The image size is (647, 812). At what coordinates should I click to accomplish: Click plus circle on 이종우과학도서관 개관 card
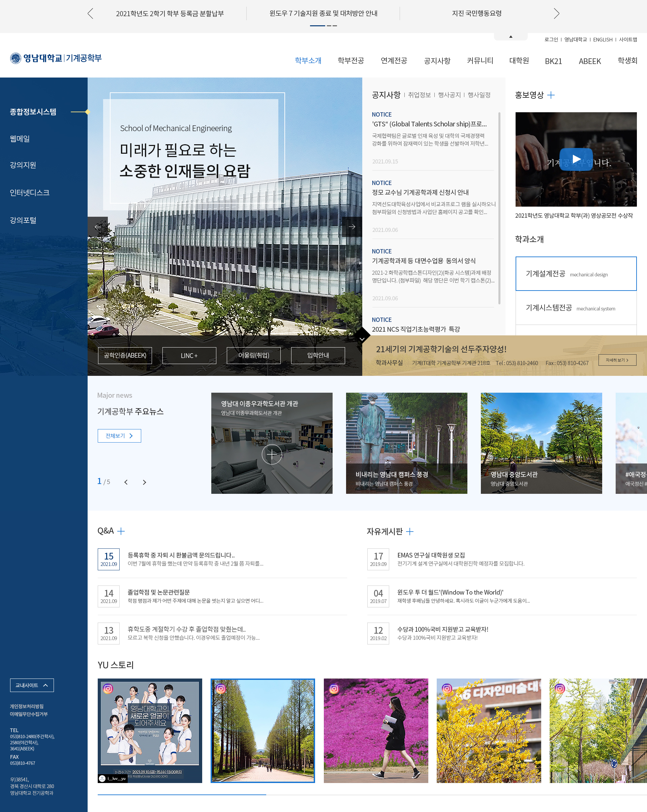(272, 454)
